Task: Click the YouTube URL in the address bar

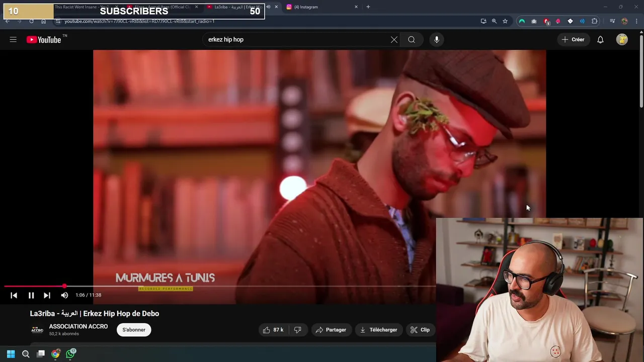Action: (139, 21)
